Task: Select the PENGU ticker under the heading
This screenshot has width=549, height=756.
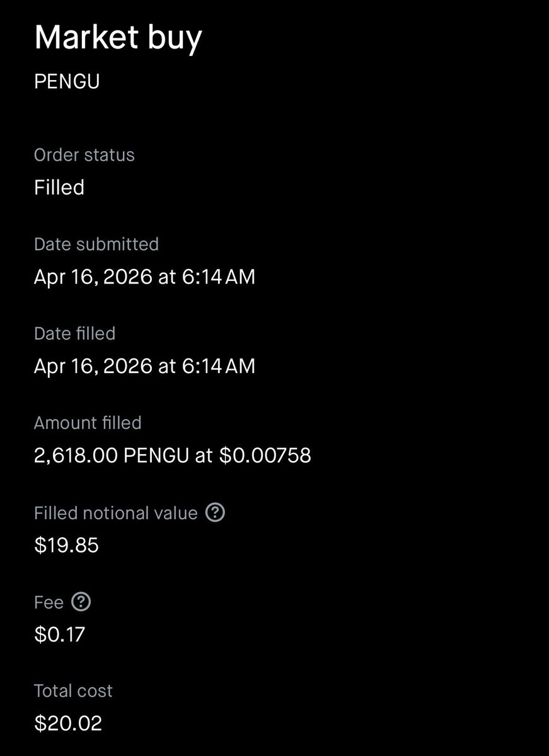Action: tap(67, 82)
